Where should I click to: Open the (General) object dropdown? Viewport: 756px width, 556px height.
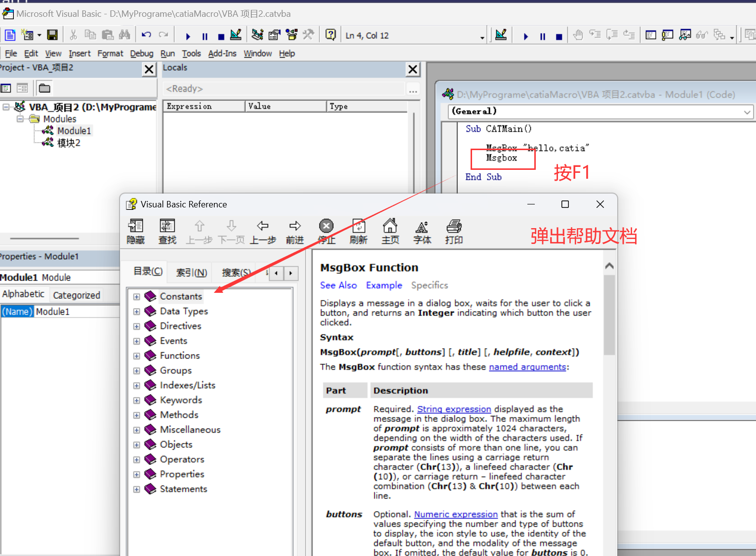747,112
